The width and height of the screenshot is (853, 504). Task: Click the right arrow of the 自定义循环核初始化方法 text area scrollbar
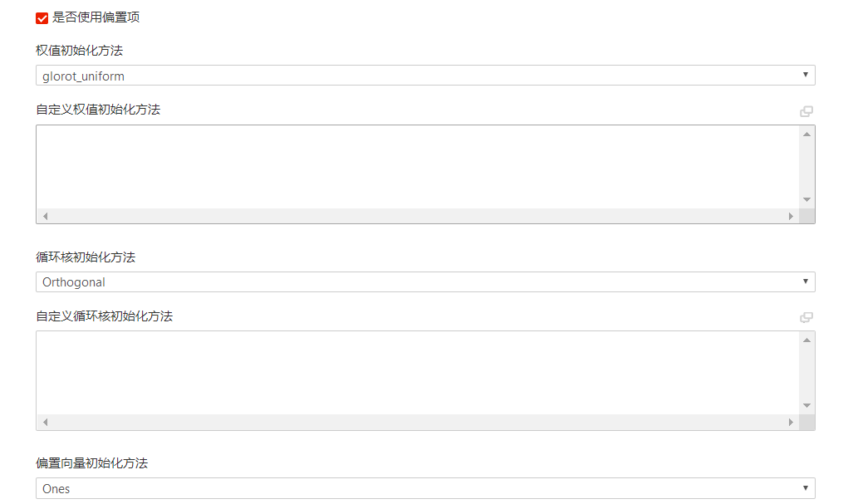[791, 422]
